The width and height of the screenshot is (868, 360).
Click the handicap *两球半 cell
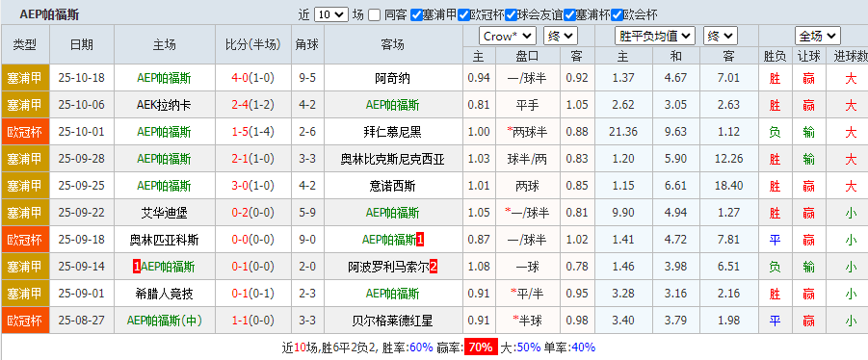pyautogui.click(x=527, y=132)
